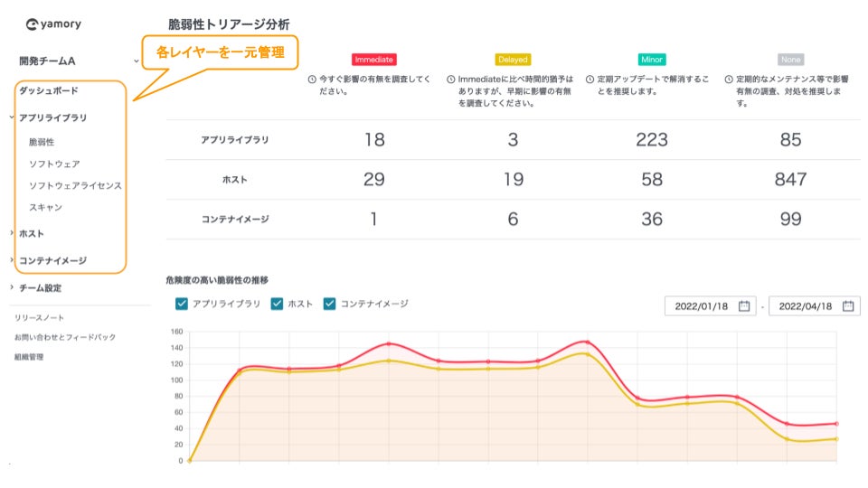Uncheck the ホスト chart checkbox
The image size is (868, 488).
[x=278, y=304]
